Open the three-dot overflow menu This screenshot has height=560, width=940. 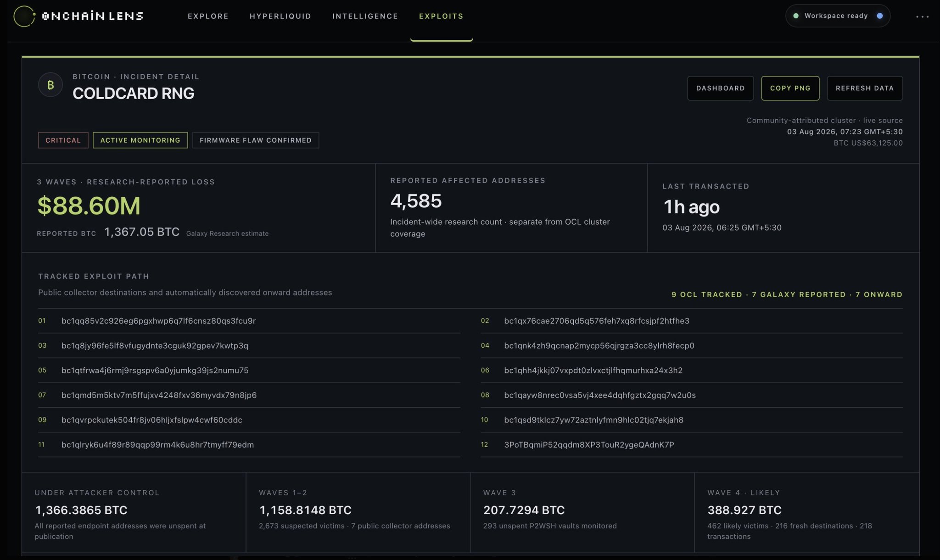point(922,17)
